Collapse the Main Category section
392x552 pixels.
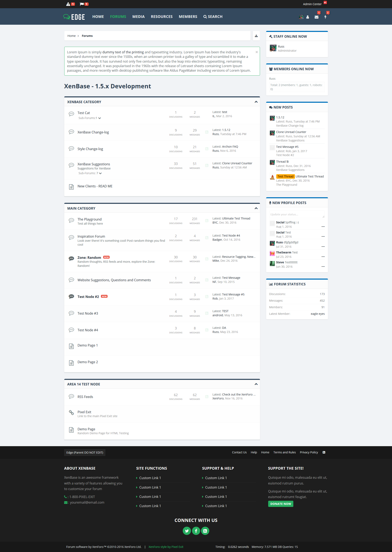pyautogui.click(x=256, y=208)
